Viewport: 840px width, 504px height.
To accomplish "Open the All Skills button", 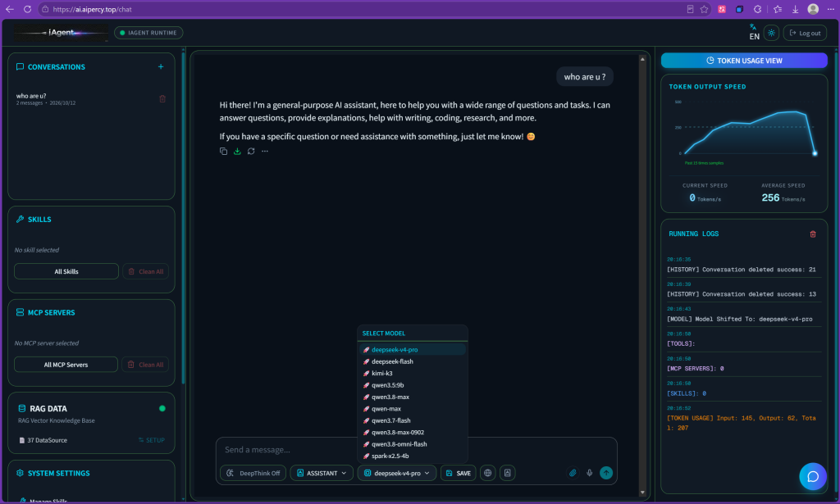I will (66, 271).
